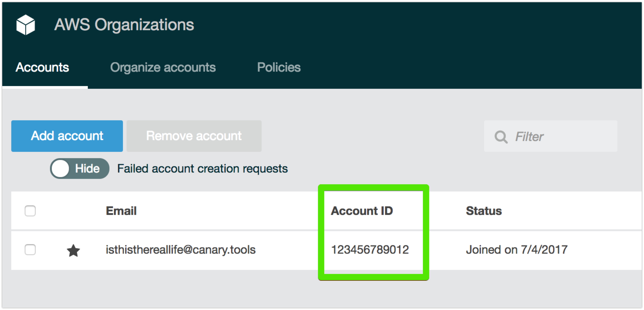Image resolution: width=644 pixels, height=310 pixels.
Task: Focus the Filter search field
Action: pos(551,136)
